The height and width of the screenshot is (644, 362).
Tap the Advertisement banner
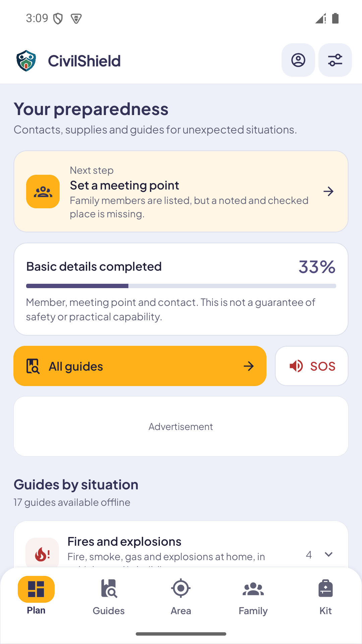click(181, 426)
